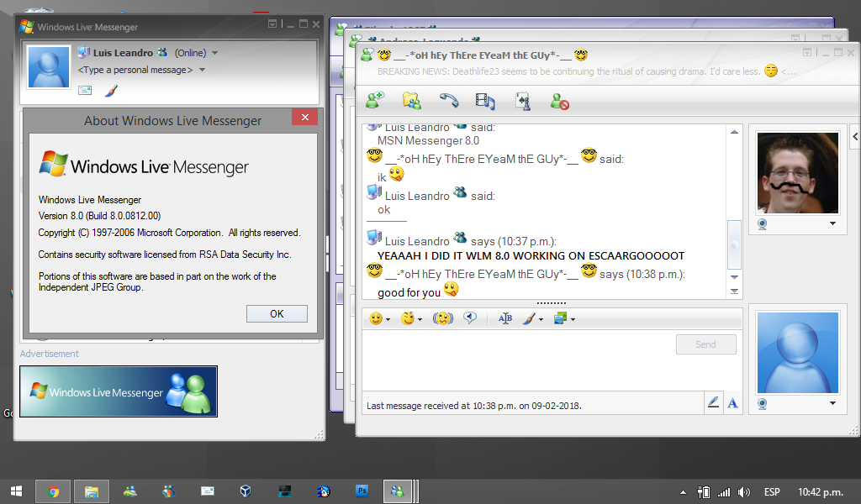The width and height of the screenshot is (861, 504).
Task: Close the About Windows Live Messenger dialog
Action: pos(304,118)
